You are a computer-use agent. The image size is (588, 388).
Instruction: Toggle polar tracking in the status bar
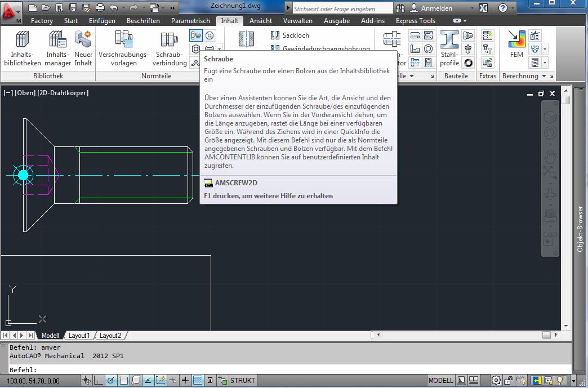111,381
